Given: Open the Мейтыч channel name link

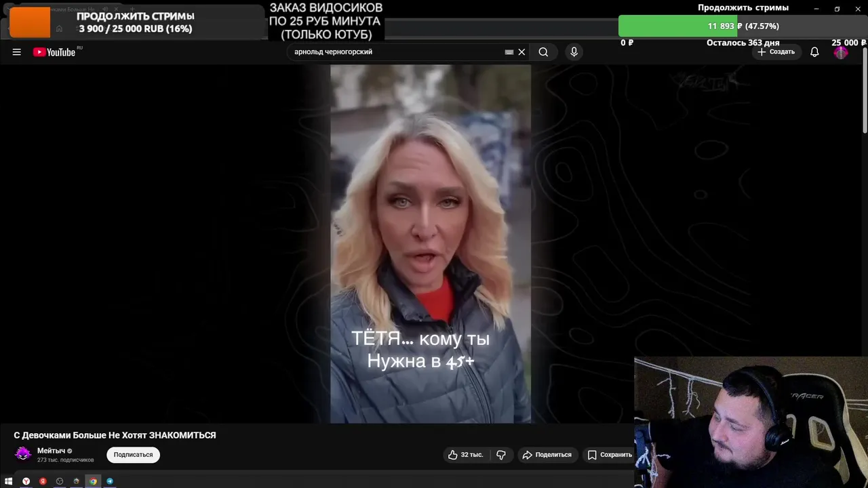Looking at the screenshot, I should coord(51,451).
